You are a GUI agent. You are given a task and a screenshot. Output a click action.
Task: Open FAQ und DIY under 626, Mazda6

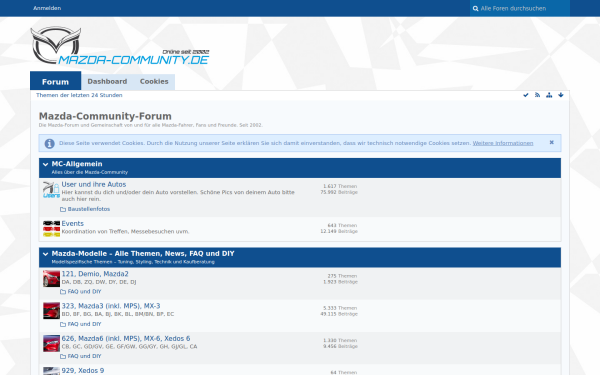[85, 356]
